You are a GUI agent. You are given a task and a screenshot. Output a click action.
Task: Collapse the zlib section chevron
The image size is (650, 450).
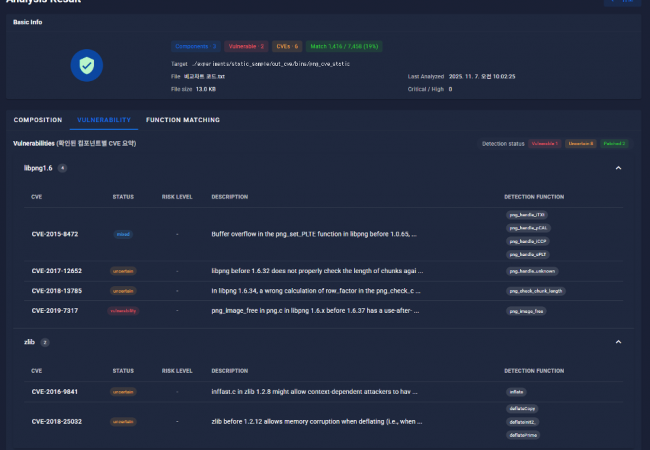(618, 342)
